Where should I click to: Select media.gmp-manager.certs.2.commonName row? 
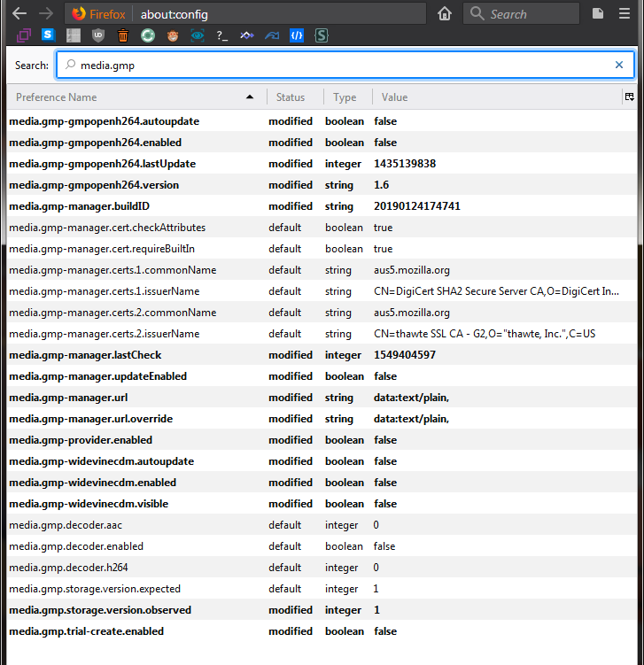click(322, 313)
